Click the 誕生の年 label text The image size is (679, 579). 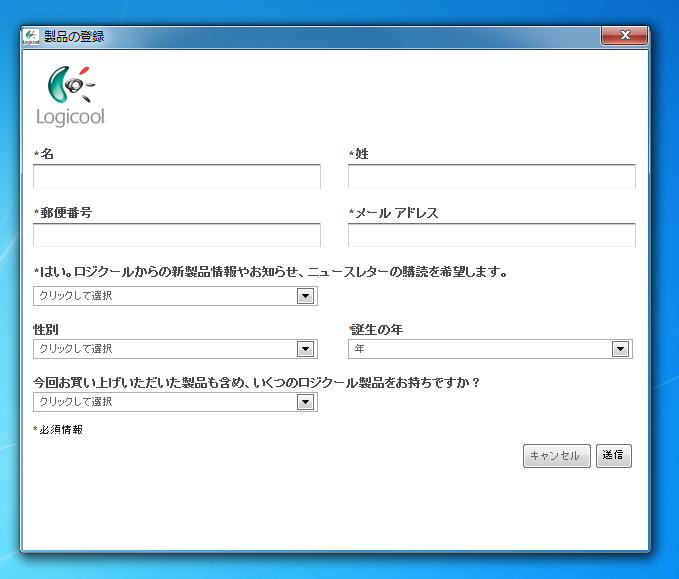click(376, 330)
